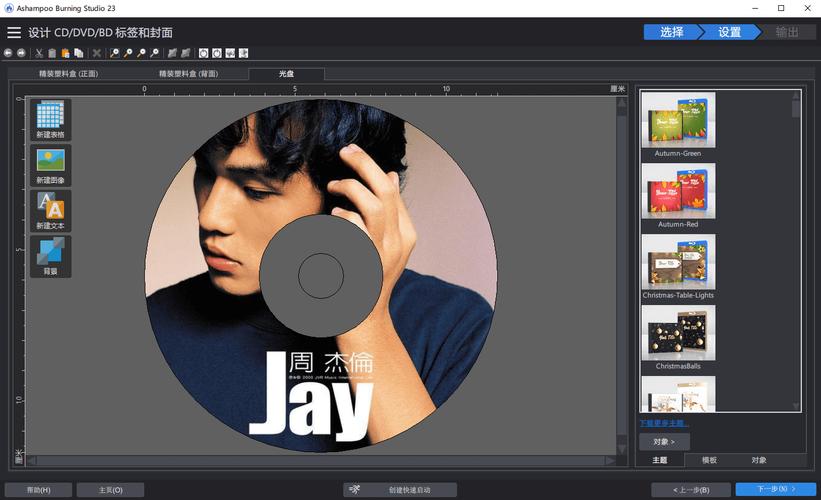Click the third white square toolbar icon
This screenshot has height=500, width=821.
coord(230,53)
